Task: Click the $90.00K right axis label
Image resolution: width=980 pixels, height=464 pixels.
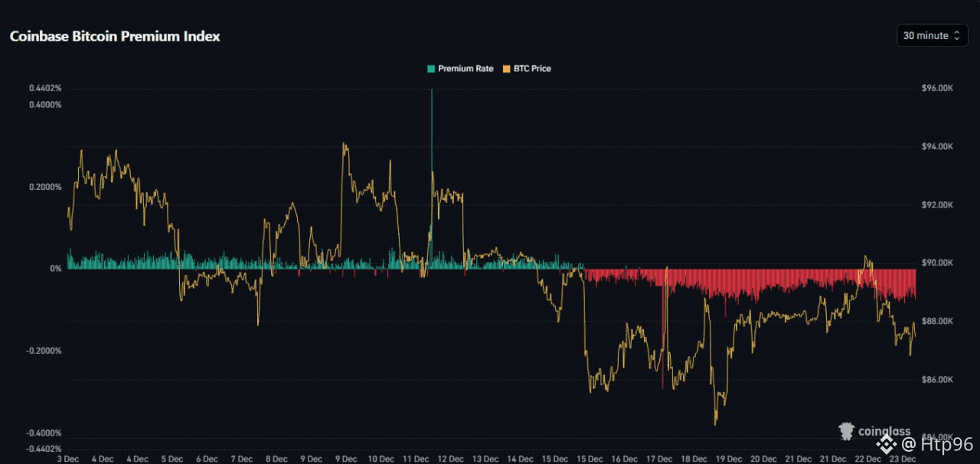Action: (x=937, y=263)
